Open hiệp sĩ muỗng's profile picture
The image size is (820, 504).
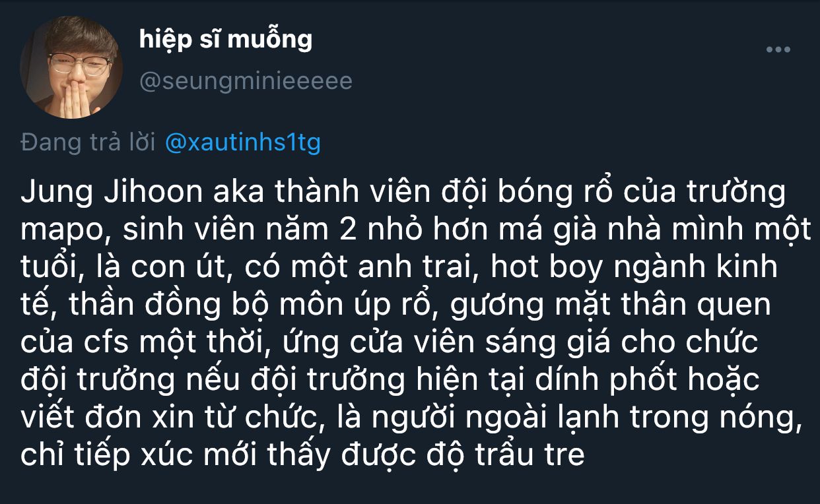tap(71, 67)
